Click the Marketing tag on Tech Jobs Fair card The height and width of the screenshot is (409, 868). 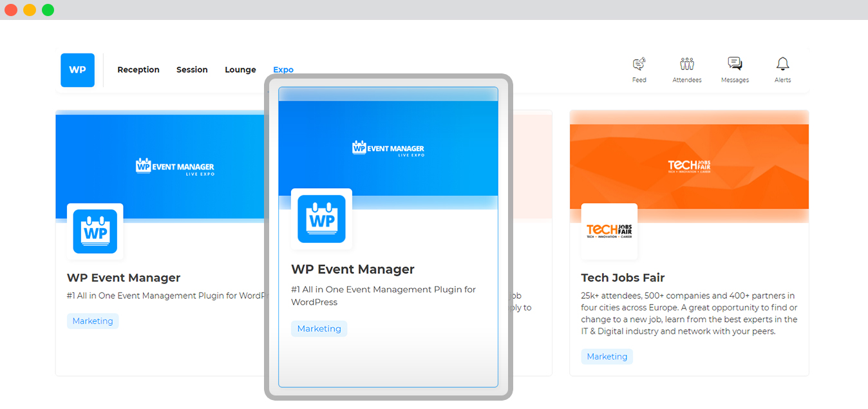coord(607,357)
